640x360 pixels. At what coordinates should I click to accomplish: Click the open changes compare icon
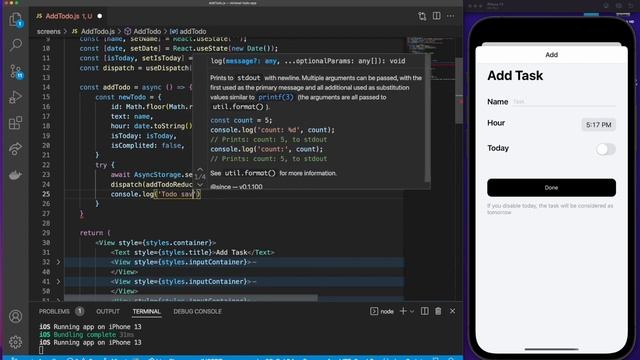pos(422,16)
